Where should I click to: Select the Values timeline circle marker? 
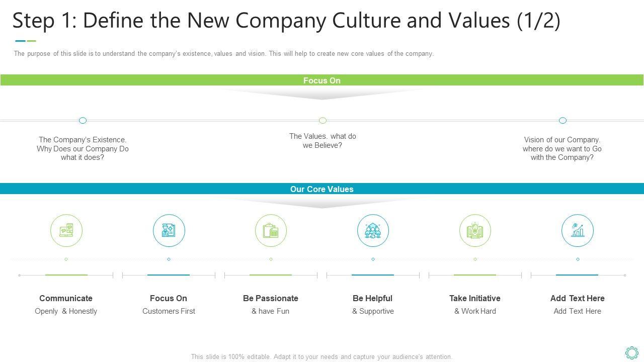point(323,120)
